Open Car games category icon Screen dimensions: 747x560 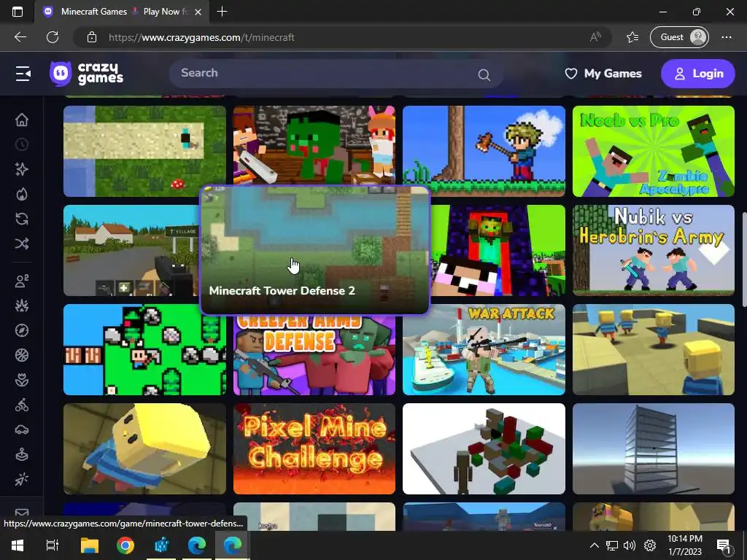click(x=21, y=429)
